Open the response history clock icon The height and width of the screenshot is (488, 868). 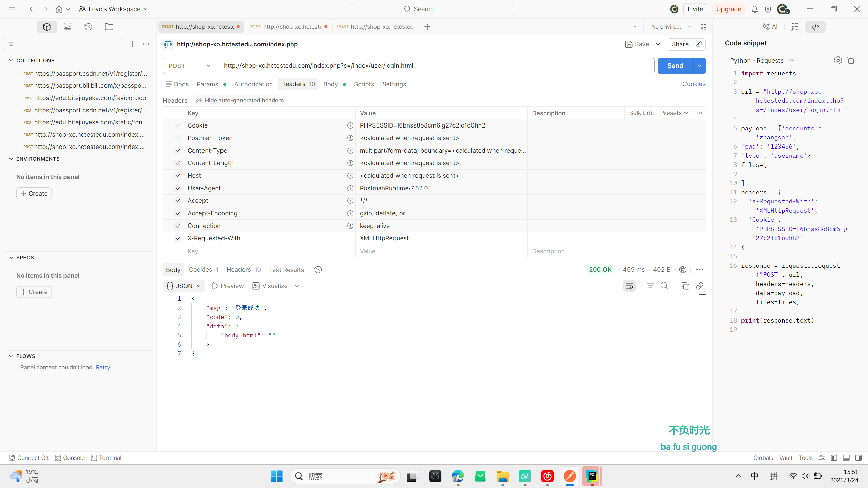[318, 270]
